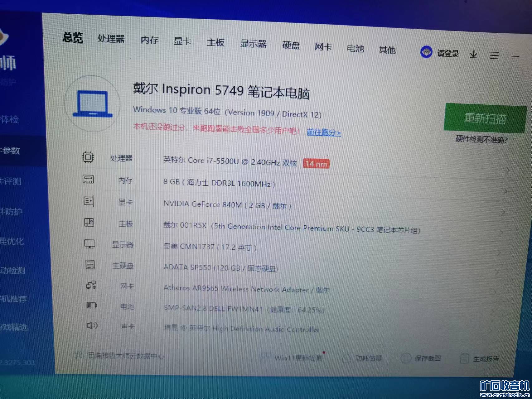The width and height of the screenshot is (532, 399).
Task: Click the memory module icon
Action: point(88,179)
